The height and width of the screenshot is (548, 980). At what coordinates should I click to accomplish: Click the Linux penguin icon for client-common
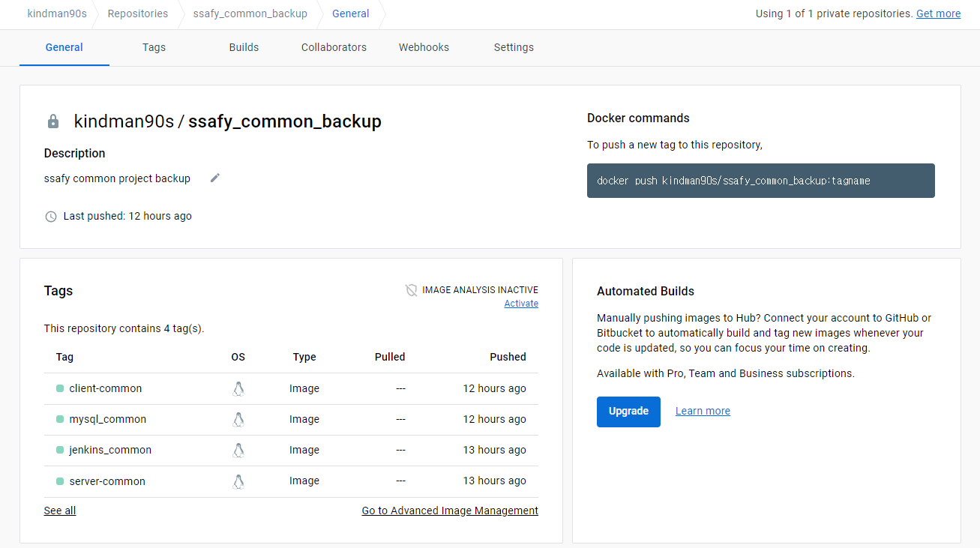[238, 388]
